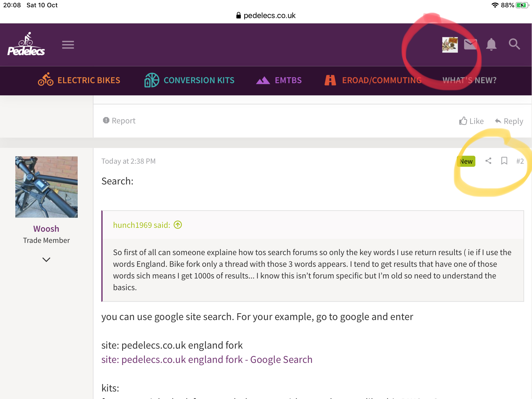Report the post above

point(119,121)
